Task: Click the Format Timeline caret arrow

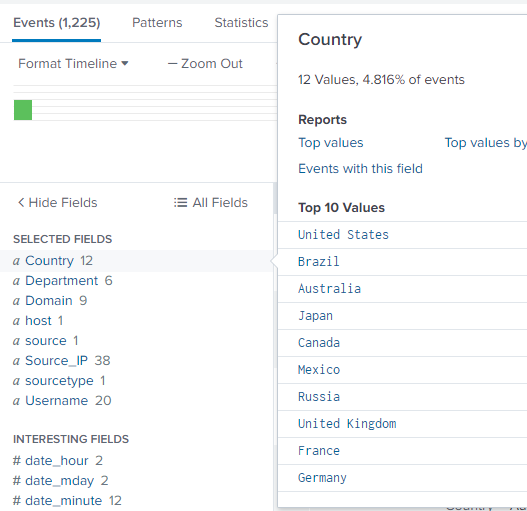Action: [x=125, y=63]
